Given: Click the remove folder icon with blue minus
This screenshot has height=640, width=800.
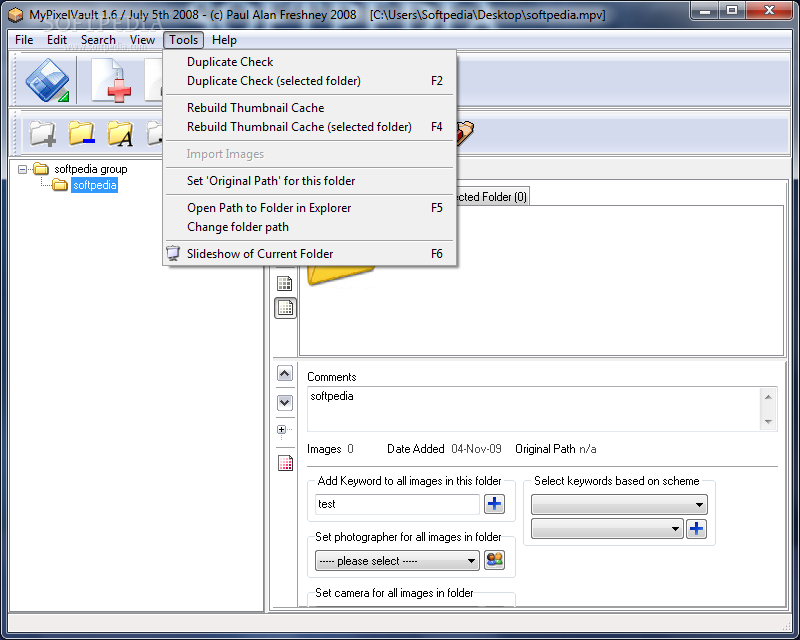Looking at the screenshot, I should pos(82,133).
